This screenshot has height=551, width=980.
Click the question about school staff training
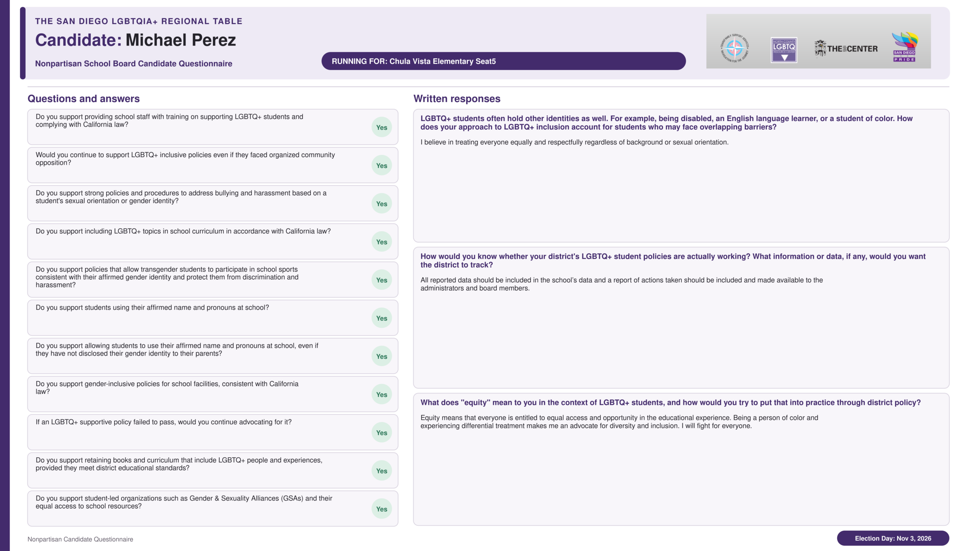[169, 121]
